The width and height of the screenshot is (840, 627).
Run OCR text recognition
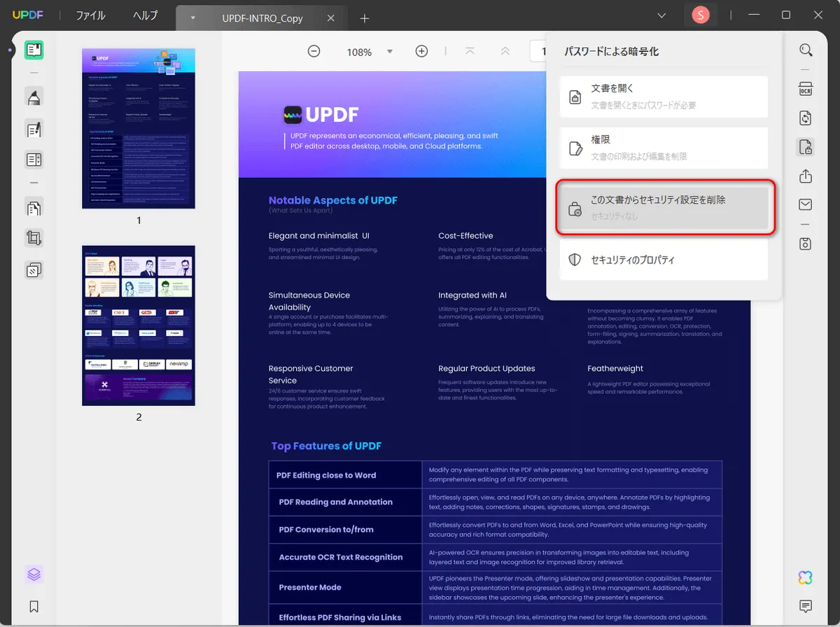[x=806, y=90]
